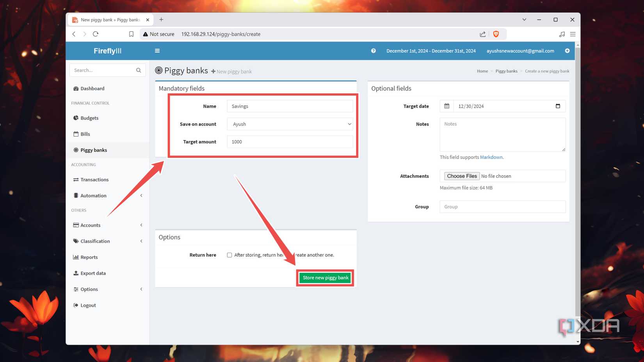Click the search magnifier icon
The height and width of the screenshot is (362, 644).
(139, 70)
